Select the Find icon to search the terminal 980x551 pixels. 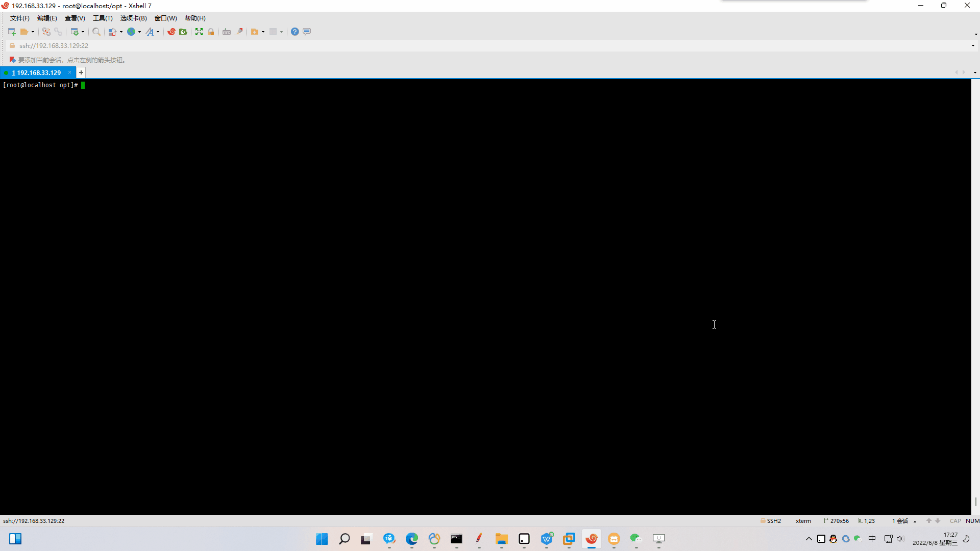[97, 32]
